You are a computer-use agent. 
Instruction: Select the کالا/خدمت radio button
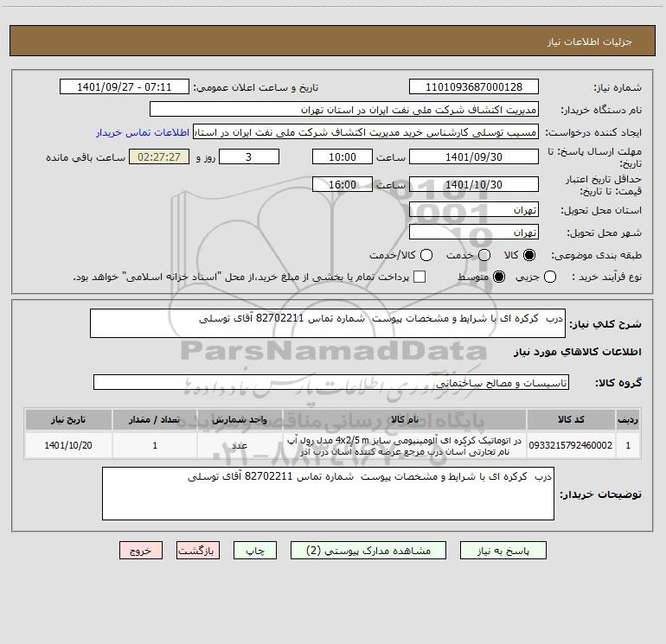426,255
